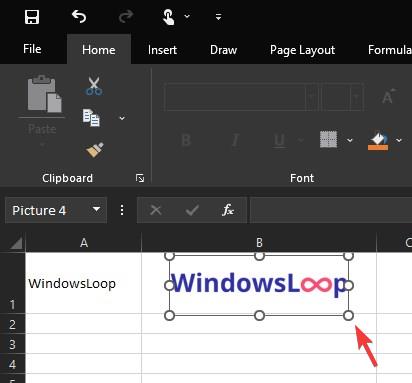The width and height of the screenshot is (412, 383).
Task: Select the Format Painter brush
Action: tap(95, 150)
